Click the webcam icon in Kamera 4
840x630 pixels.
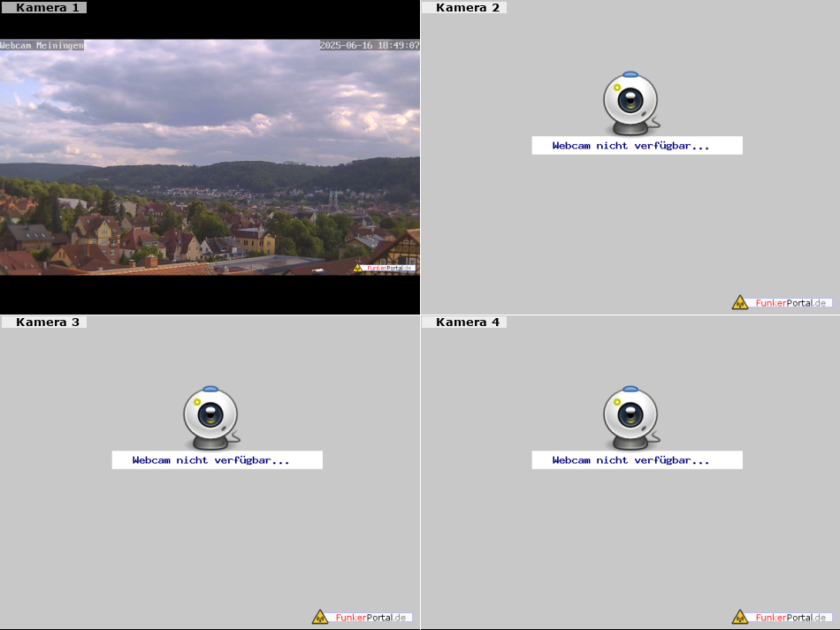(x=631, y=418)
